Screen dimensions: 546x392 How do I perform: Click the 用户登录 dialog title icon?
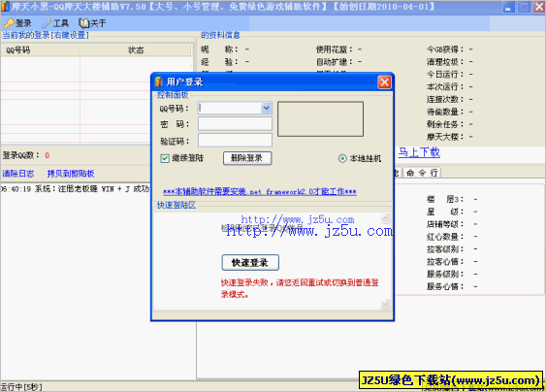coord(159,82)
